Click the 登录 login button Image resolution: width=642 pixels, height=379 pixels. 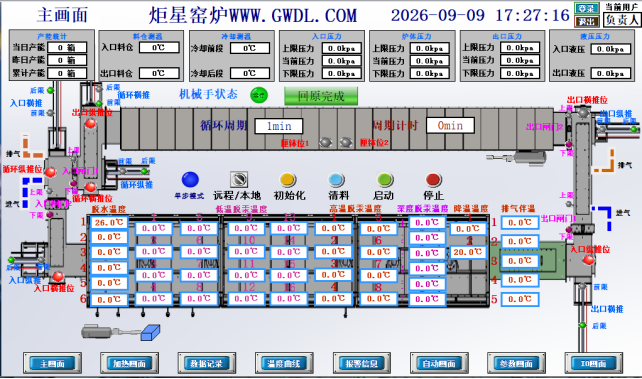[586, 8]
